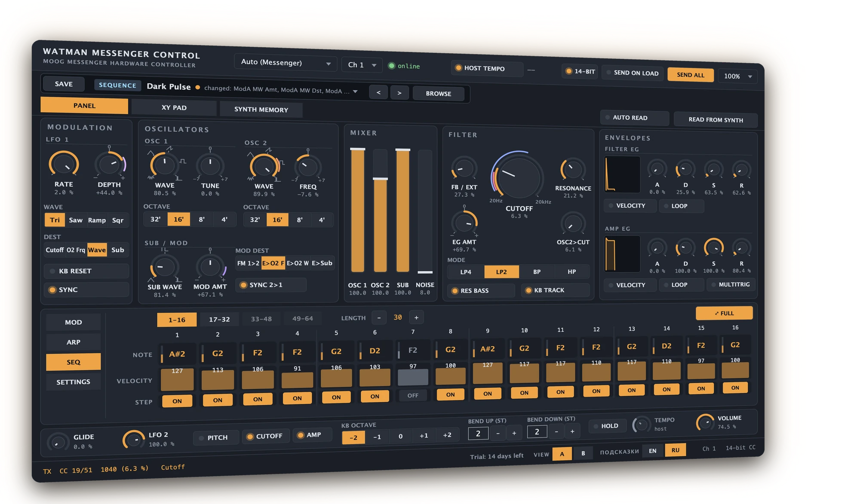Click the OSC 1 TUNE knob

click(x=210, y=165)
